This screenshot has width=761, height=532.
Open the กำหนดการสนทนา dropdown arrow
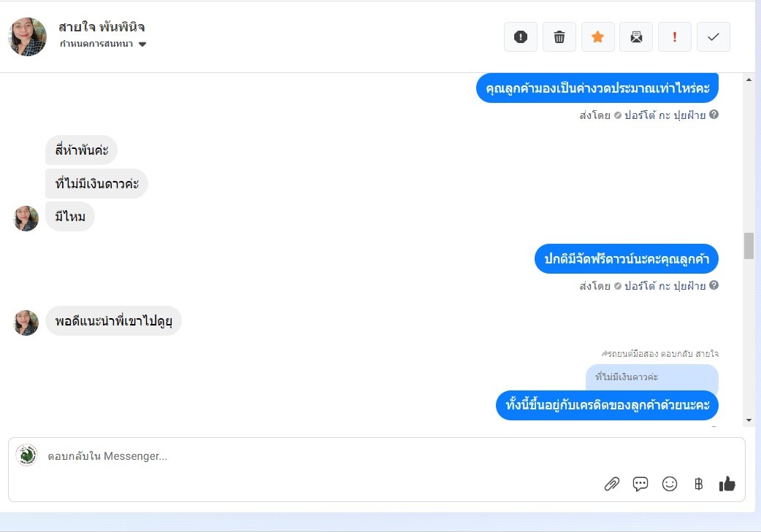click(x=142, y=44)
